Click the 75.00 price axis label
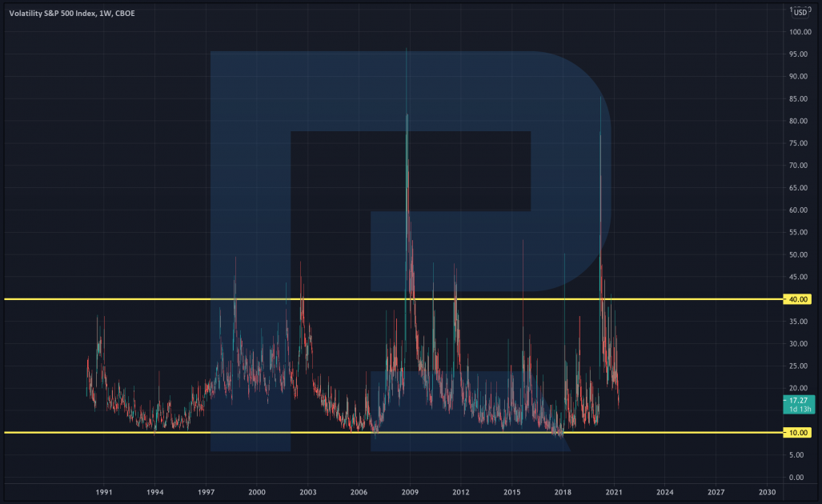 click(799, 143)
